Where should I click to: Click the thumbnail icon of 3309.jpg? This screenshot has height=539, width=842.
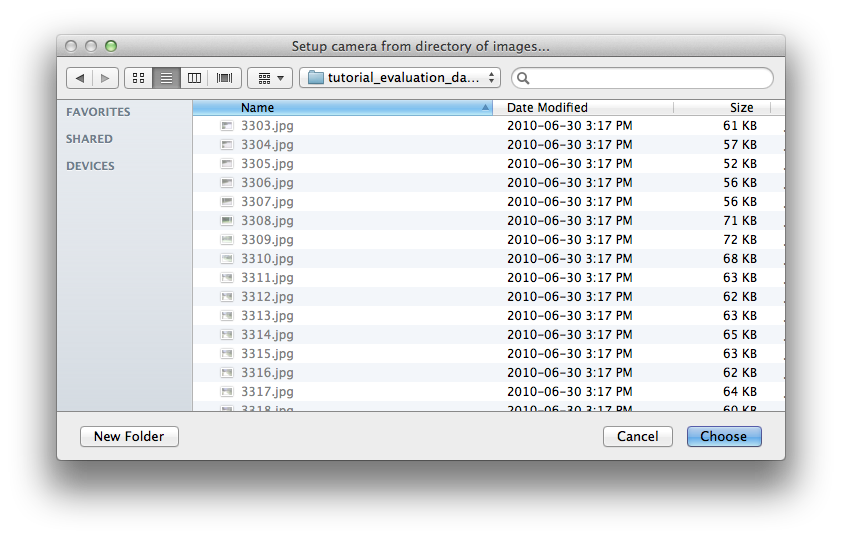[227, 240]
